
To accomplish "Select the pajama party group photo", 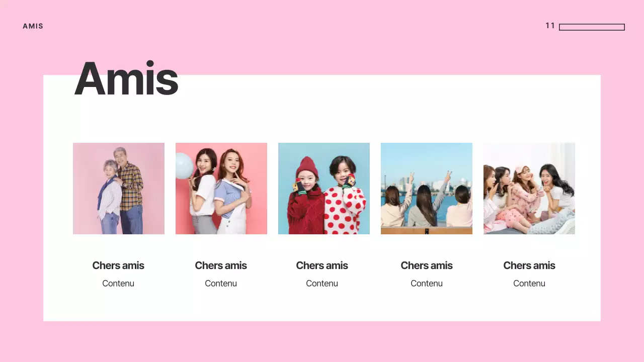I will click(529, 189).
